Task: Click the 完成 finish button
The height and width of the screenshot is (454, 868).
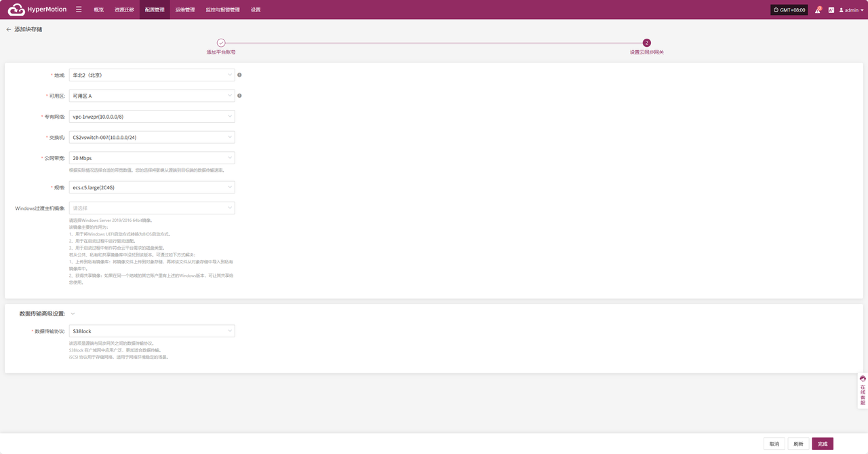Action: tap(823, 444)
